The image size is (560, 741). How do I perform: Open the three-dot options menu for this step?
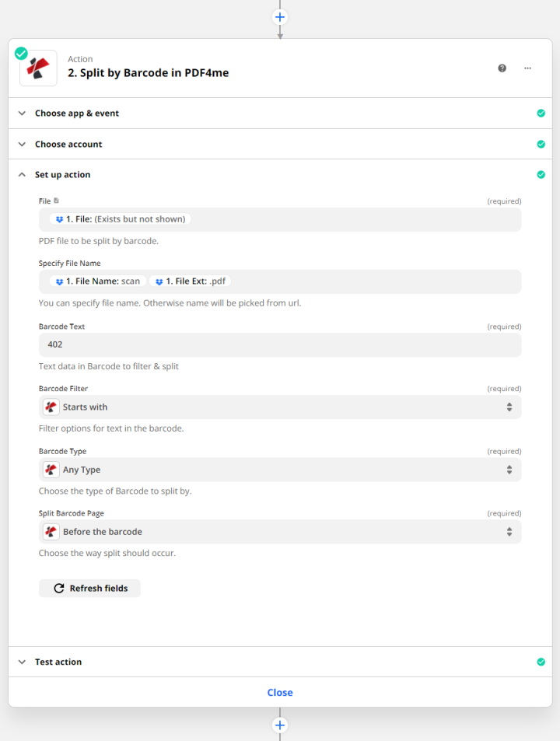[x=527, y=68]
